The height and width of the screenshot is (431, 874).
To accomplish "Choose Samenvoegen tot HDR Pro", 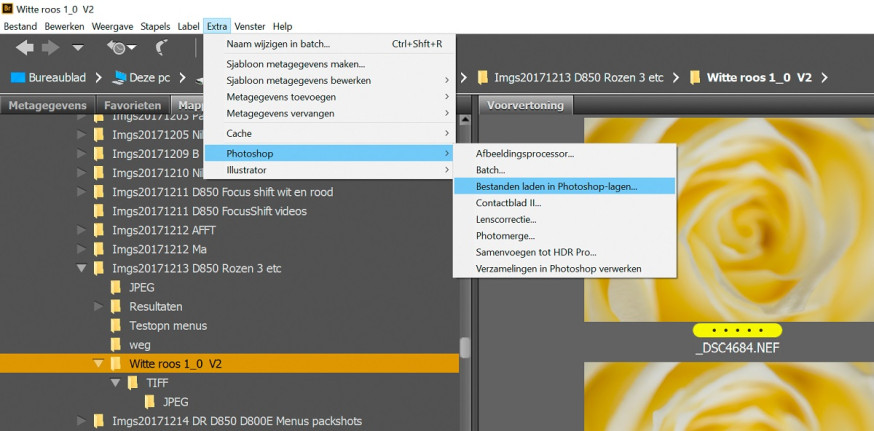I will click(564, 252).
